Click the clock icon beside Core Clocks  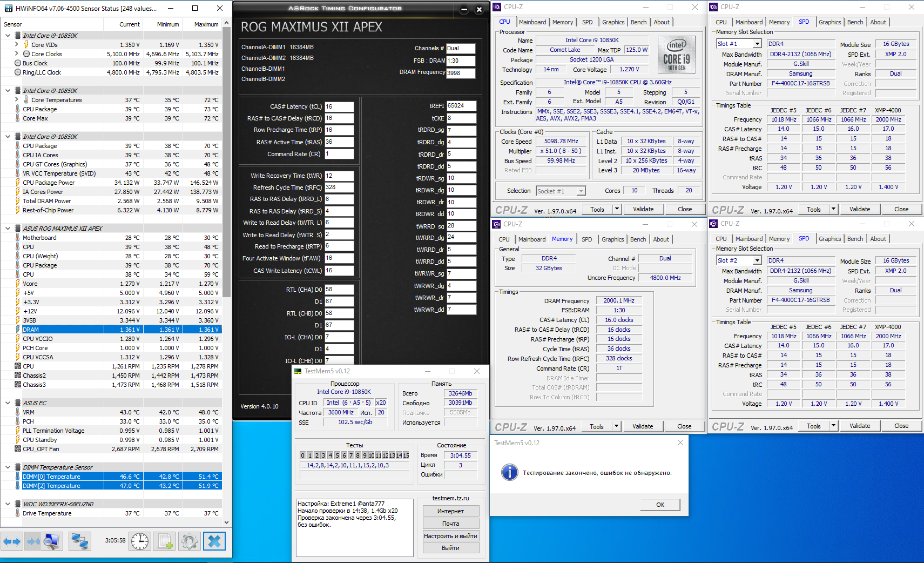click(x=26, y=54)
